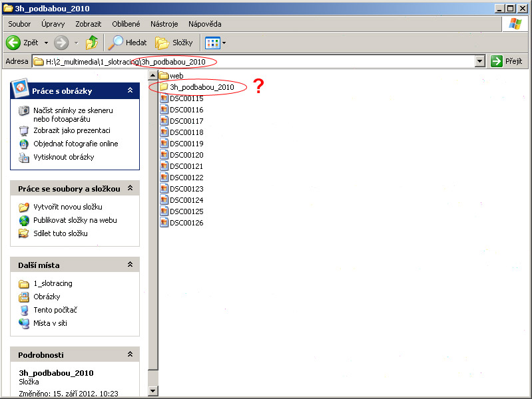Select the 3h_podbabou_2010 subfolder in file list

pos(201,87)
